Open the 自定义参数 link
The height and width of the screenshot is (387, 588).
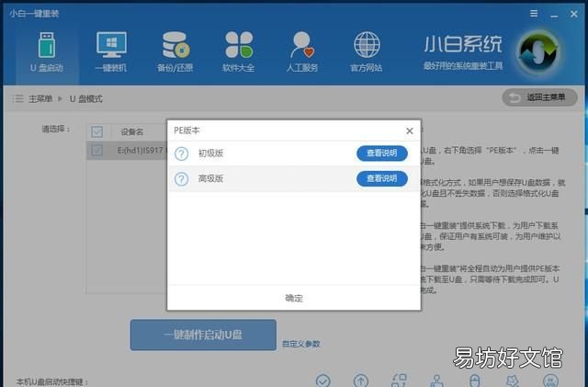pos(301,344)
